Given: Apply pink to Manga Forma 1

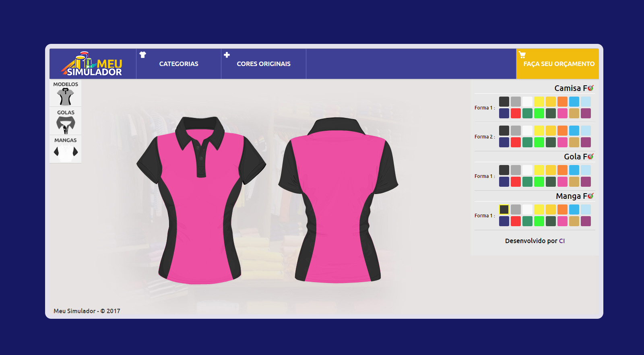Looking at the screenshot, I should [562, 221].
